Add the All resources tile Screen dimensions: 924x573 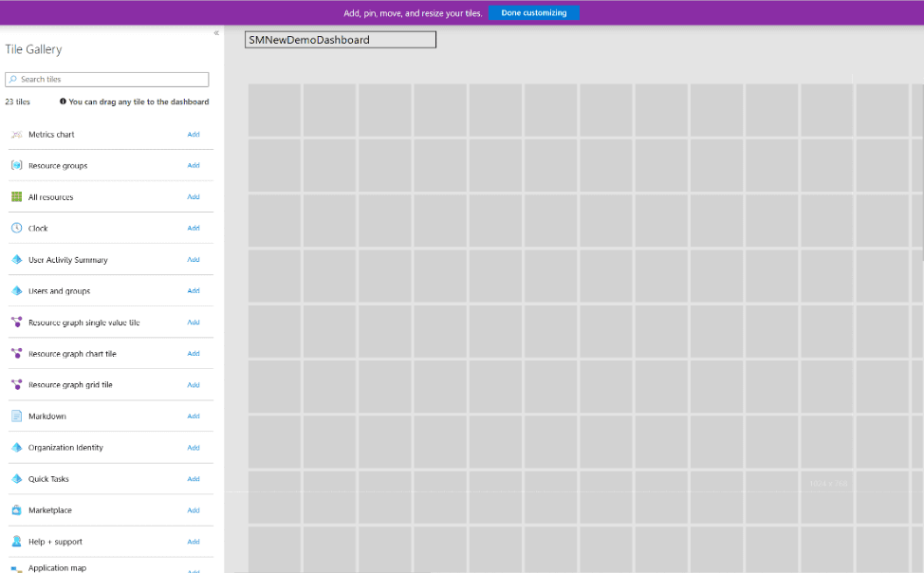pos(194,197)
